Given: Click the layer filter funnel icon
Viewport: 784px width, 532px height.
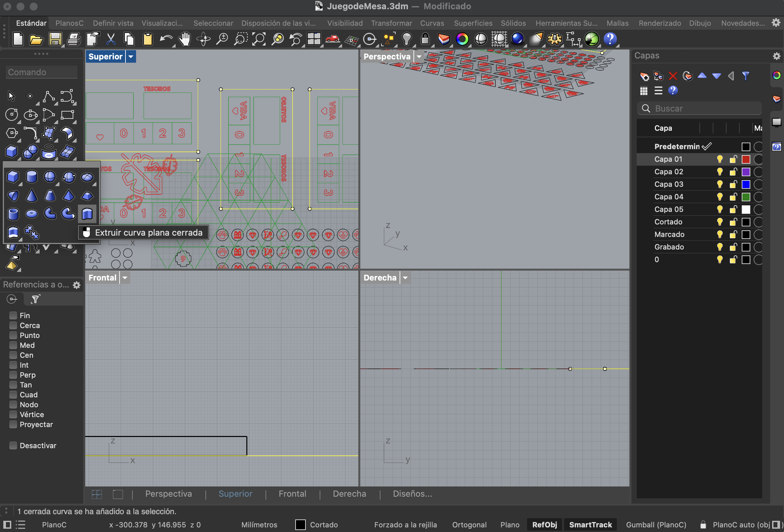Looking at the screenshot, I should 746,76.
